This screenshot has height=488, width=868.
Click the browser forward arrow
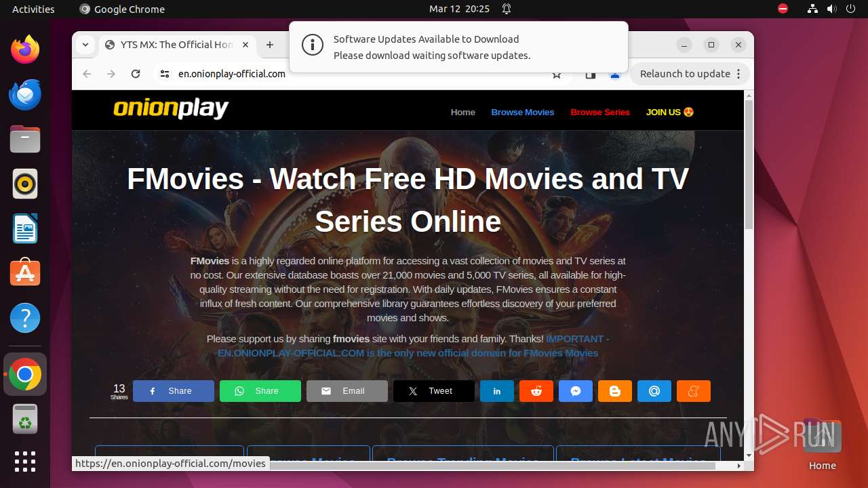[111, 74]
